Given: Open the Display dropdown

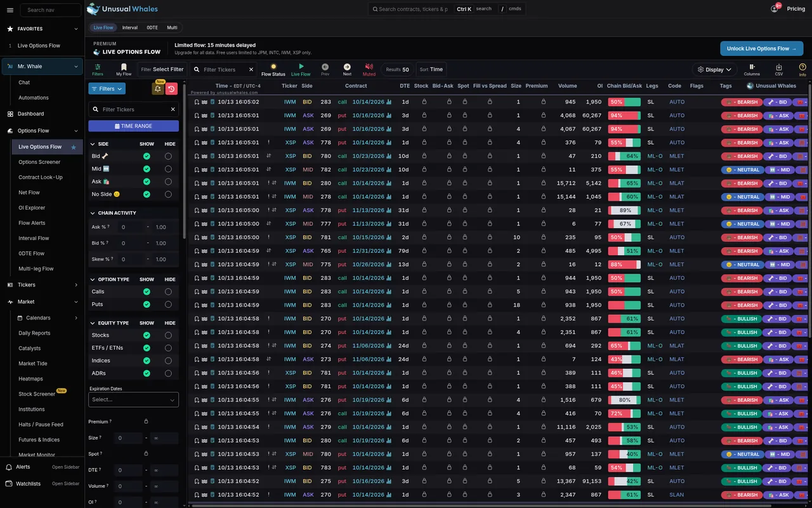Looking at the screenshot, I should pos(714,70).
